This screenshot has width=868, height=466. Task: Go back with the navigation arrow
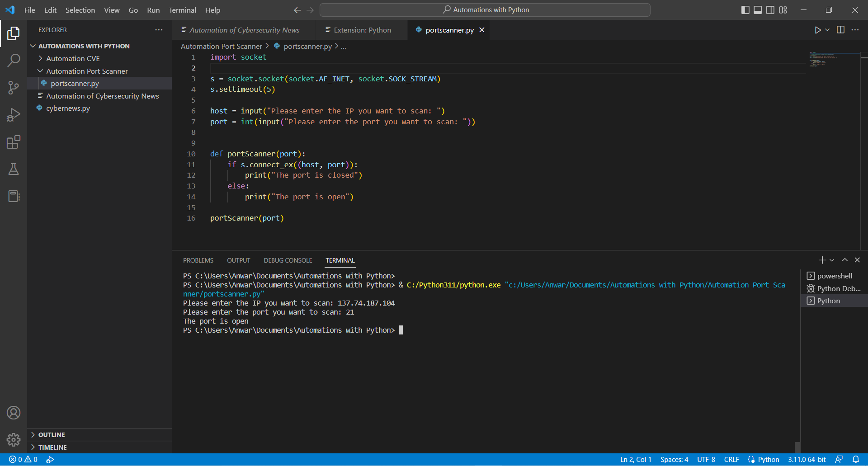[297, 10]
